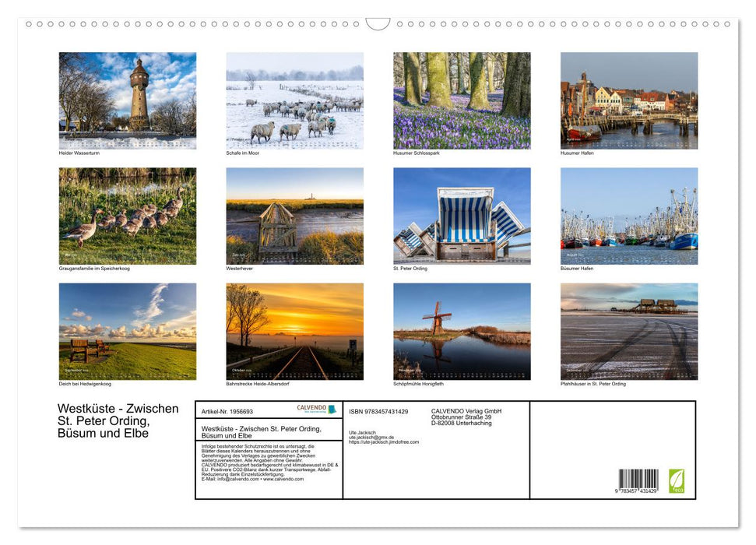The width and height of the screenshot is (756, 545).
Task: Click the Westerhever boardwalk image
Action: 294,216
